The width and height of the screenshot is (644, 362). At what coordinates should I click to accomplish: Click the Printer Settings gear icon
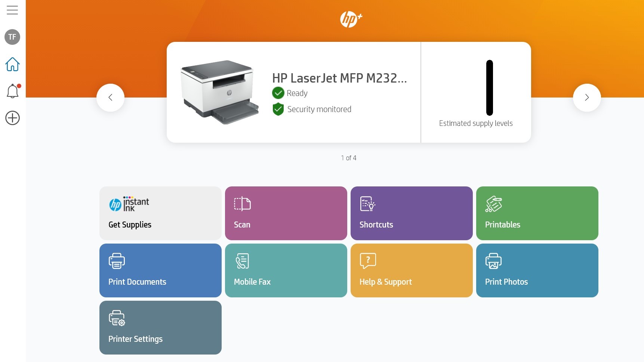tap(117, 318)
